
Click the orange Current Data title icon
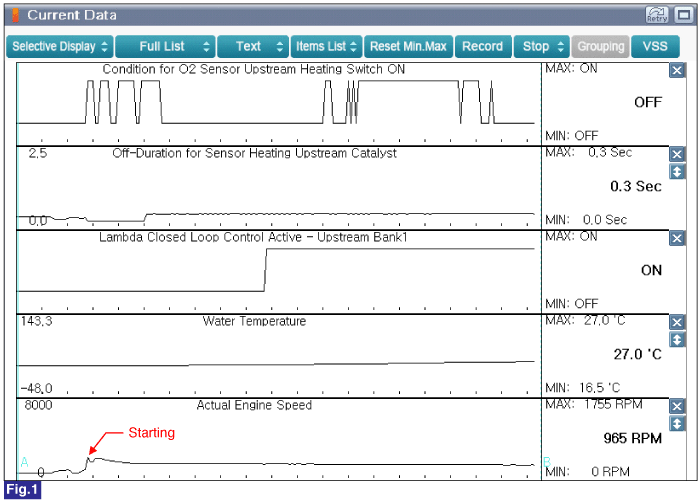click(x=15, y=15)
